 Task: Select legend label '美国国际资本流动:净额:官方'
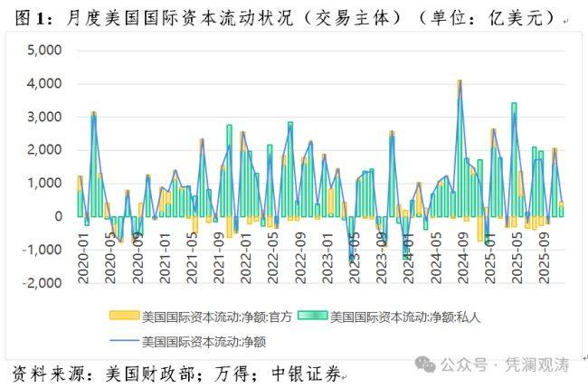(x=217, y=317)
